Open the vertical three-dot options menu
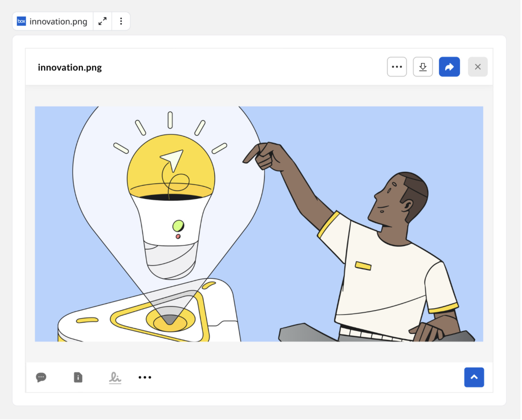This screenshot has height=420, width=522. coord(121,21)
